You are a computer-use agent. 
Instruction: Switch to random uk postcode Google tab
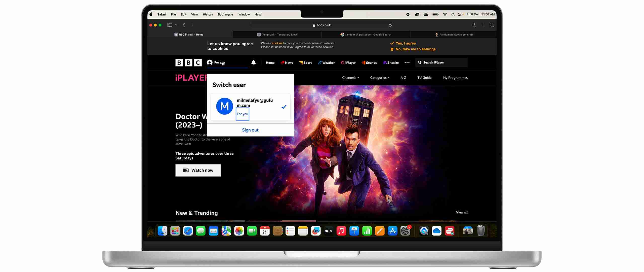point(366,35)
